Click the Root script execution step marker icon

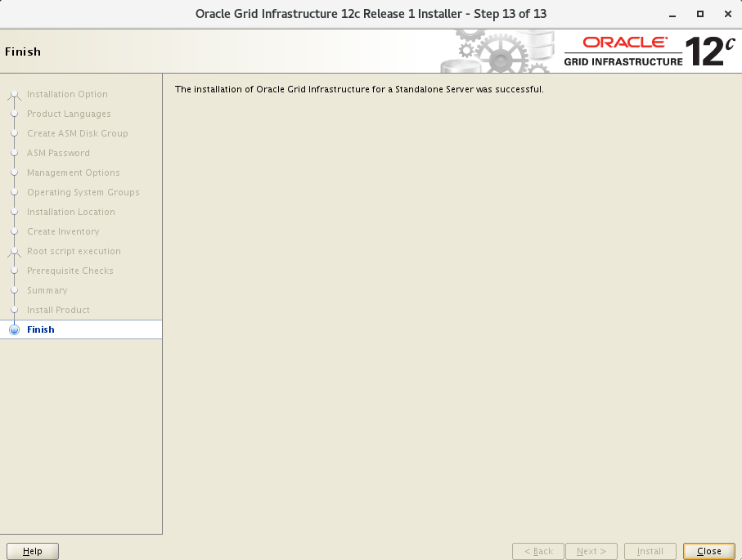coord(14,252)
